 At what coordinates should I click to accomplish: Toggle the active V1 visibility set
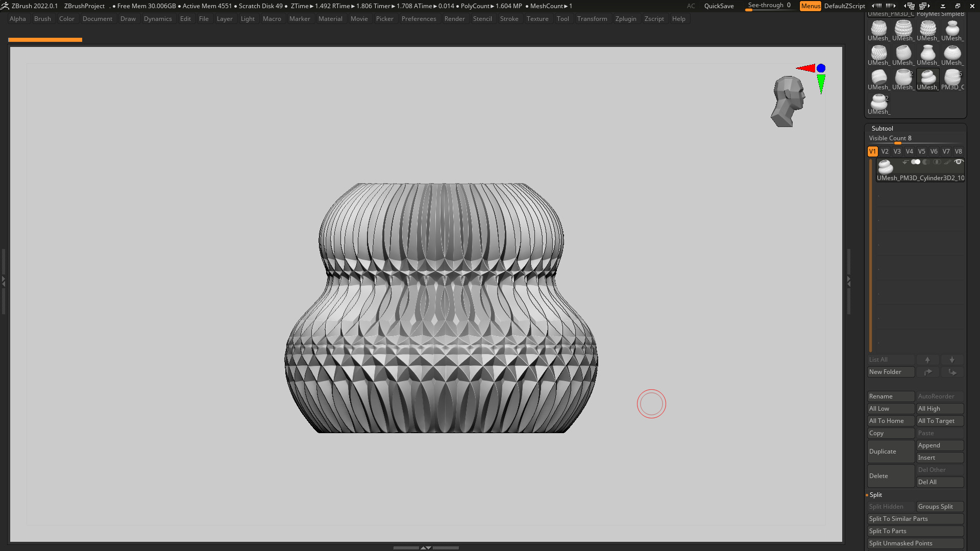click(x=872, y=152)
